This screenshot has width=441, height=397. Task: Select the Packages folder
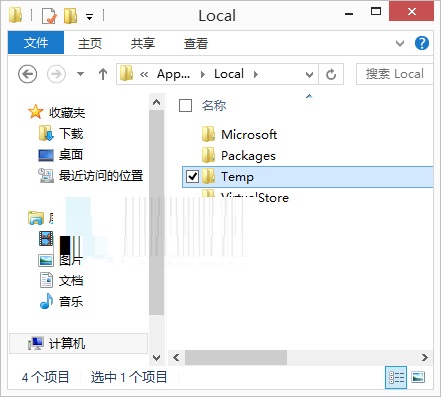(248, 156)
